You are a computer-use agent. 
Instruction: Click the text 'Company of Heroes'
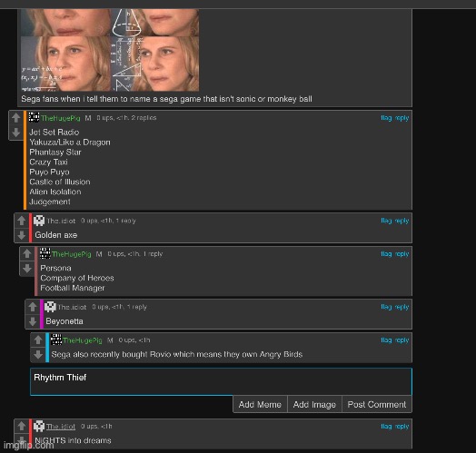click(77, 278)
